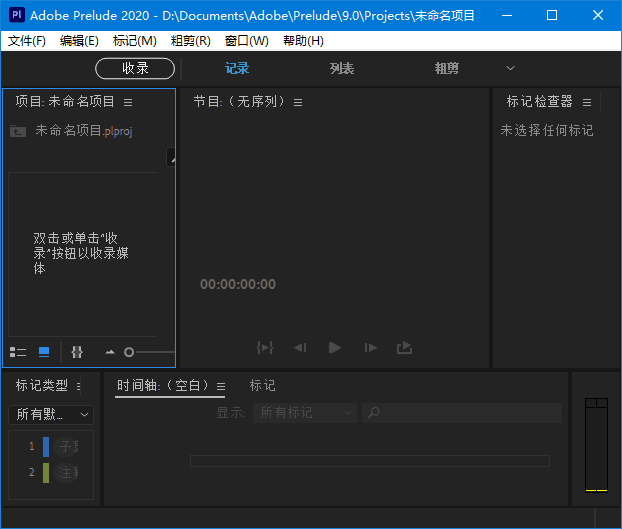Click the marker search field
This screenshot has width=622, height=529.
point(462,413)
